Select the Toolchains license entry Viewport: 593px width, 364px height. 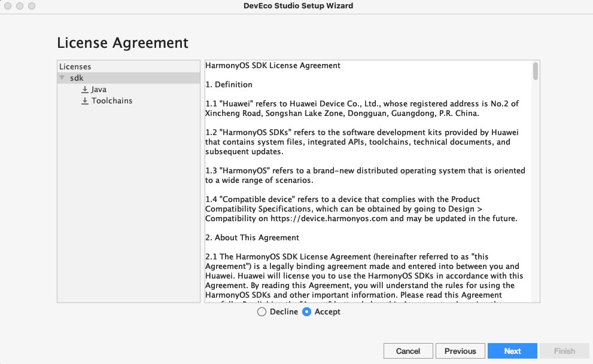112,101
